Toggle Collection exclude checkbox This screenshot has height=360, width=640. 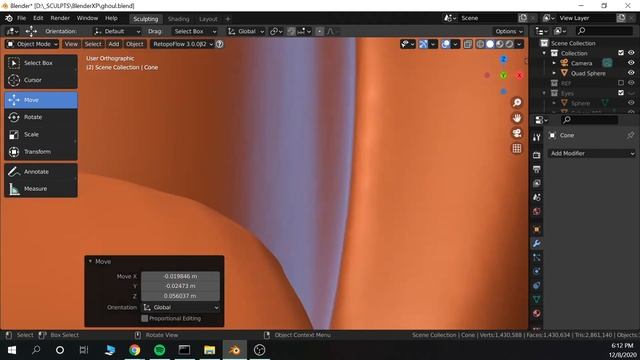point(621,53)
